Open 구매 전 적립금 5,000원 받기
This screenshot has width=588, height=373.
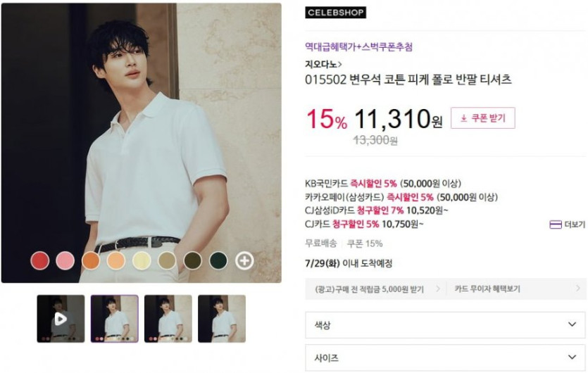pyautogui.click(x=370, y=289)
